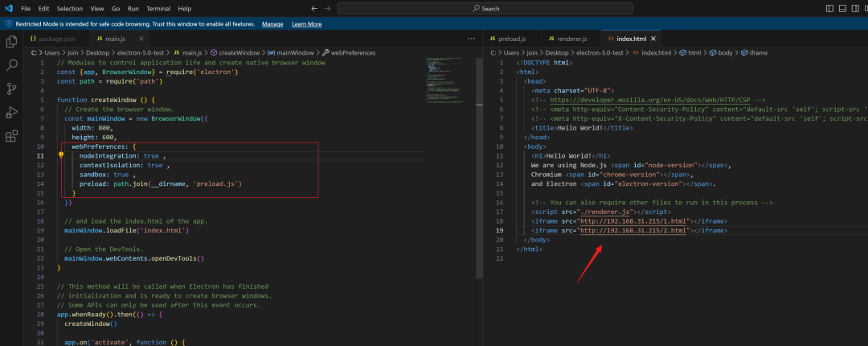Expand main.js file breadcrumb
Image resolution: width=868 pixels, height=346 pixels.
coord(189,52)
